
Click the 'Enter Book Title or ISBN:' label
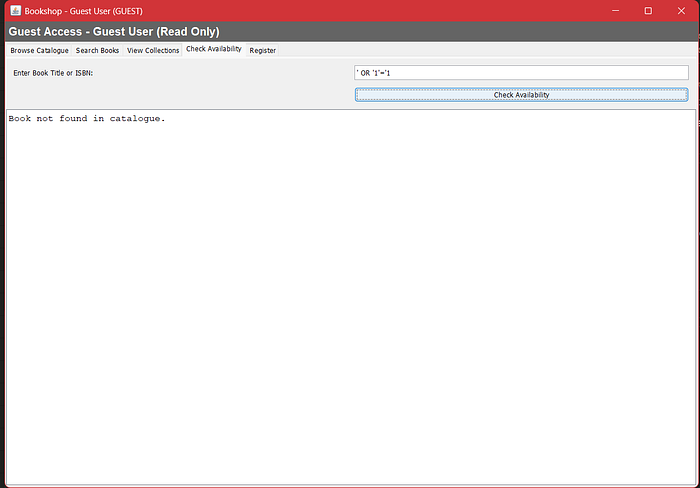coord(53,73)
